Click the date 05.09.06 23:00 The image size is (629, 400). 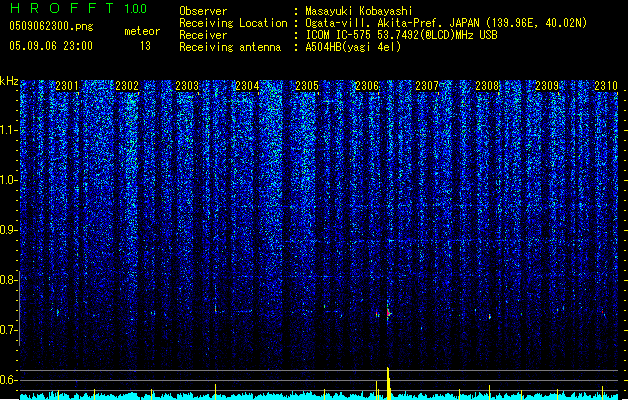51,46
